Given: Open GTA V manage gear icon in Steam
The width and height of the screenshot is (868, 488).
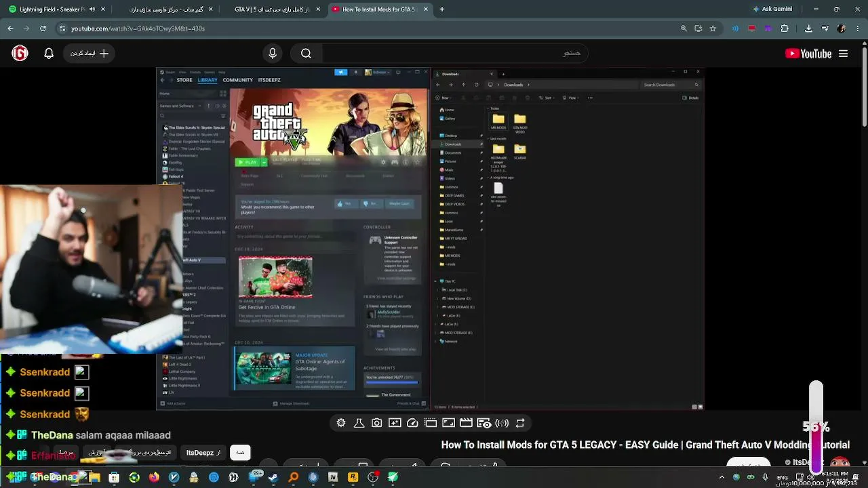Looking at the screenshot, I should pyautogui.click(x=383, y=162).
